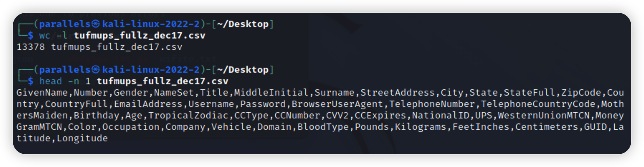Click the Password column name
The height and width of the screenshot is (167, 644).
pyautogui.click(x=263, y=104)
